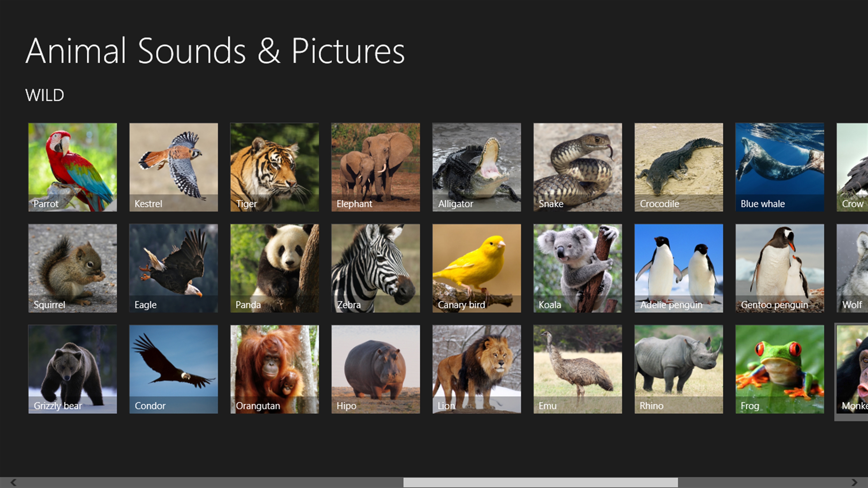The image size is (868, 488).
Task: Open the Gentoo penguin tile
Action: coord(780,268)
